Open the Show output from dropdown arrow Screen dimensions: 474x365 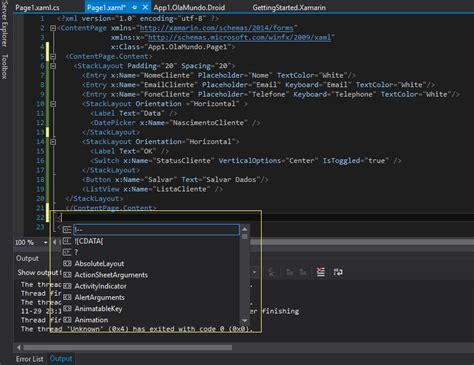255,272
